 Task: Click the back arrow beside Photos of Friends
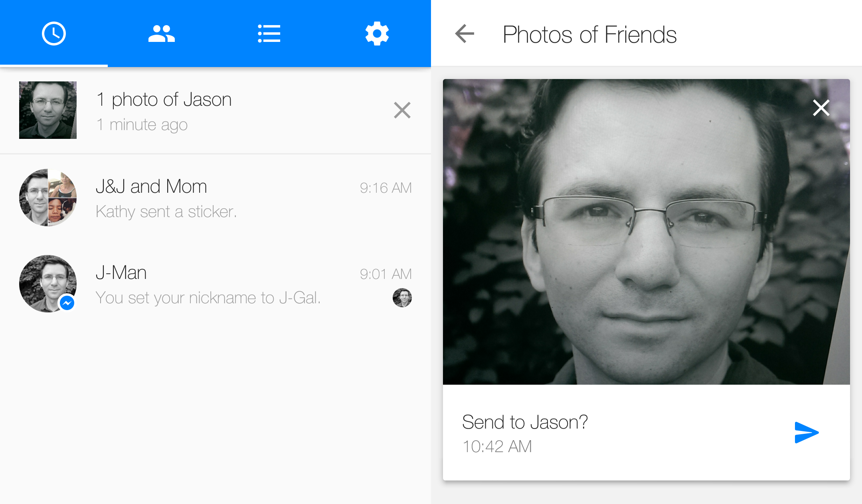pos(464,34)
